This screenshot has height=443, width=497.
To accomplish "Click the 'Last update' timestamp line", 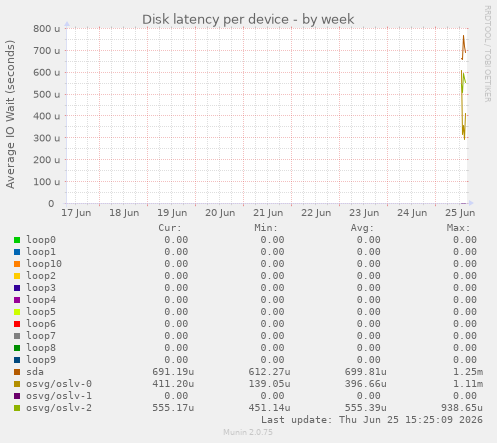I will (x=372, y=420).
